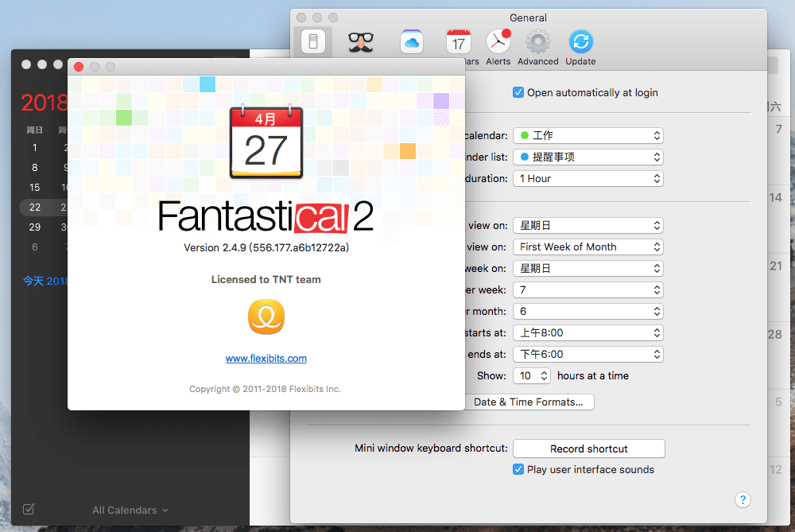Viewport: 795px width, 532px height.
Task: Click the Fantastical calendar app icon in About window
Action: tap(266, 142)
